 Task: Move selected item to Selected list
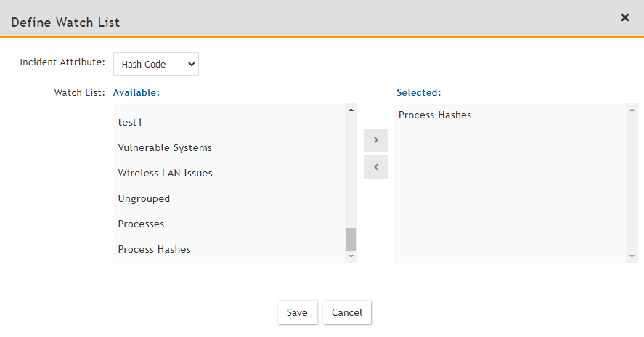point(375,140)
